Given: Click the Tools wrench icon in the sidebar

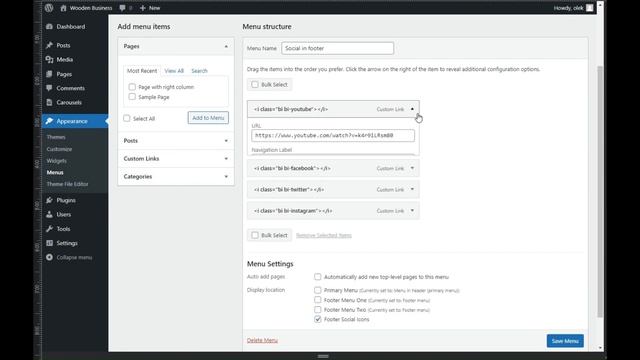Looking at the screenshot, I should [x=49, y=229].
